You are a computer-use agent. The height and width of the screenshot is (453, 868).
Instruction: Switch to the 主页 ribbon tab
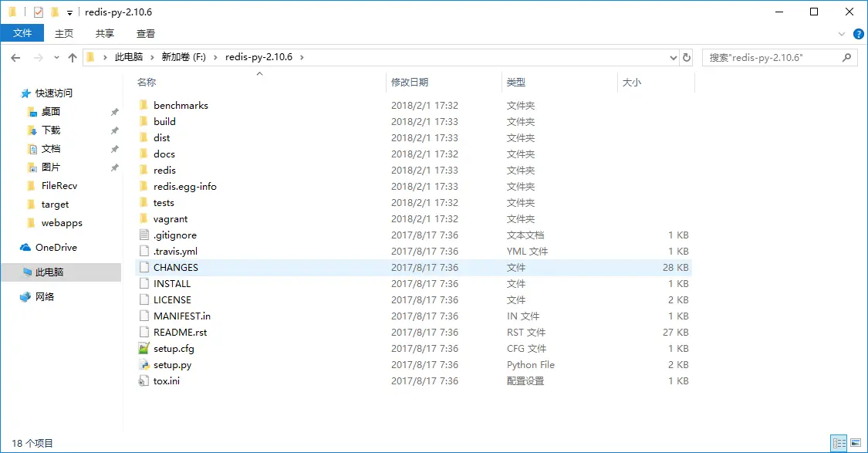(x=64, y=33)
